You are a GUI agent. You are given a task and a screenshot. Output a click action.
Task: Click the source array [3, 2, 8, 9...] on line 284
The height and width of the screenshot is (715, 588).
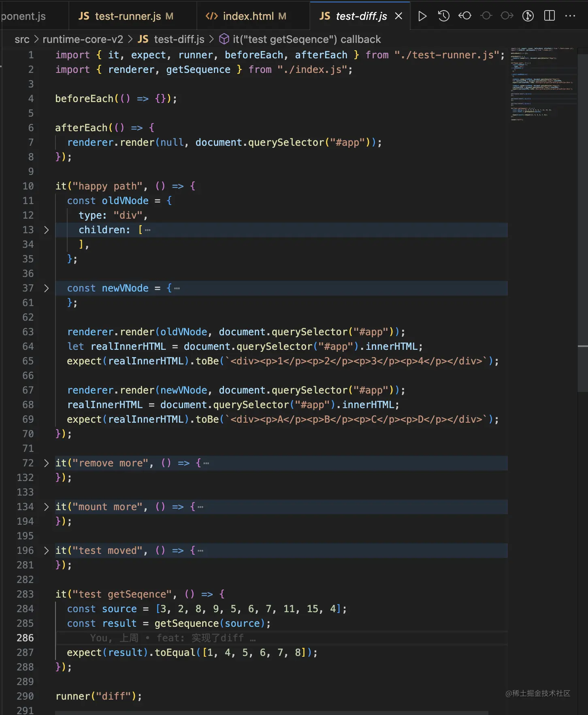[248, 609]
